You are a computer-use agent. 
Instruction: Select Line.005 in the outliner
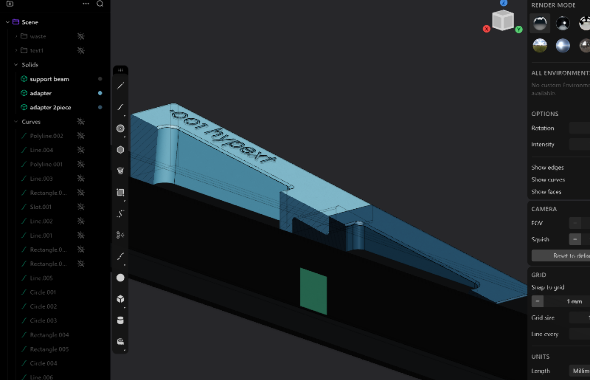click(41, 278)
